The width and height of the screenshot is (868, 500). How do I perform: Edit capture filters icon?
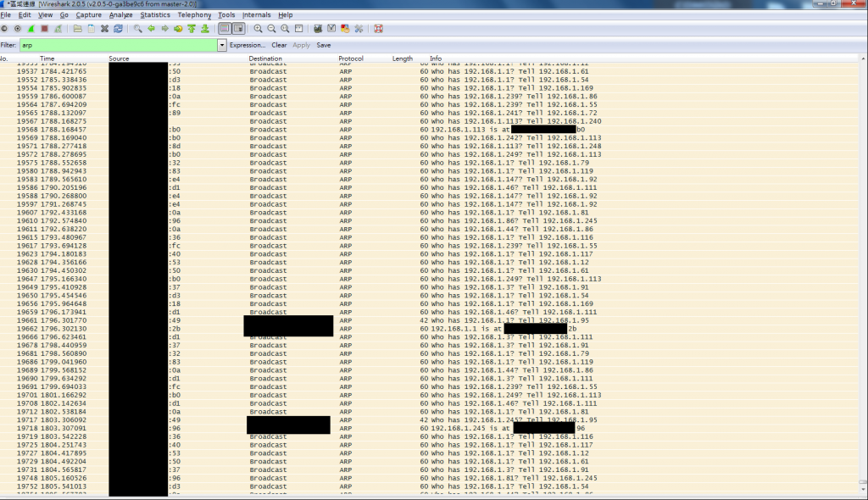(318, 29)
